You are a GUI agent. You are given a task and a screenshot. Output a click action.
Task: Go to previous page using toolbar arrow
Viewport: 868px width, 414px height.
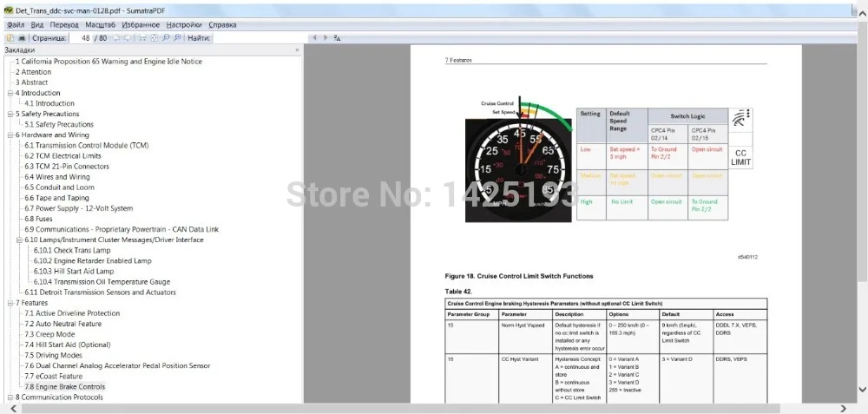tap(115, 38)
